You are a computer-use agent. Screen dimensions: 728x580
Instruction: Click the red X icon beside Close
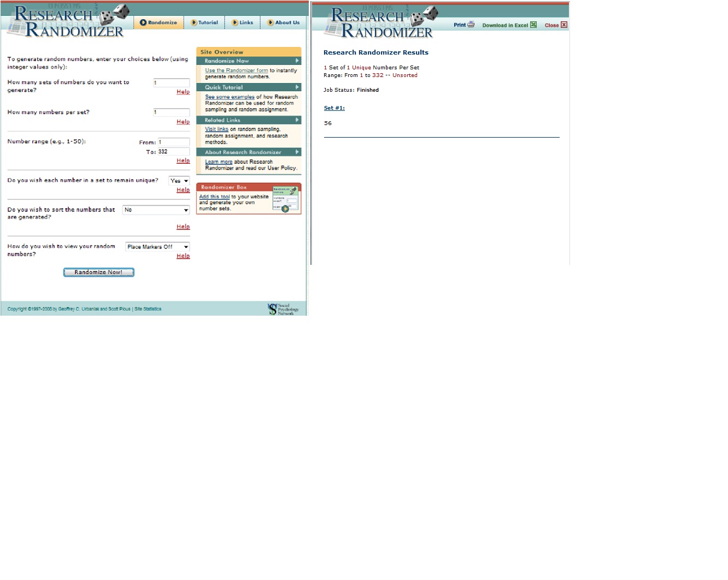564,25
